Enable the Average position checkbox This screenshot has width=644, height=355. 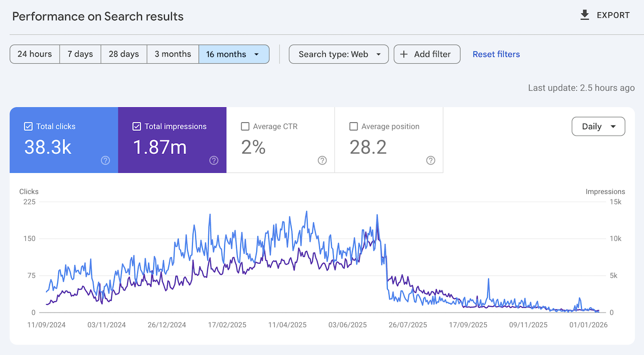(x=354, y=126)
